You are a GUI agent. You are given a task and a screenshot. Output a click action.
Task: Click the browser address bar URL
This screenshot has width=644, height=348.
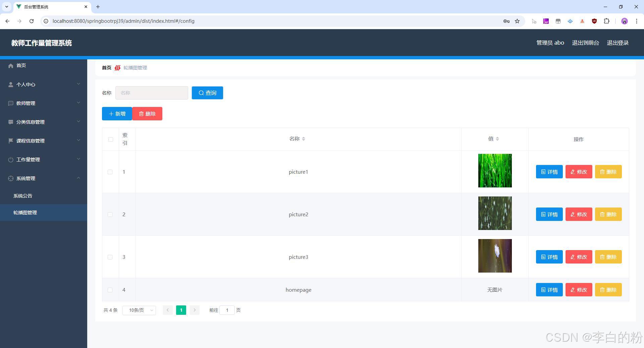point(123,21)
